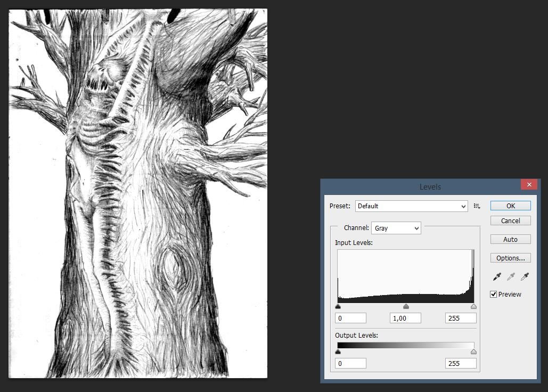Cancel the Levels dialog
548x392 pixels.
click(x=511, y=221)
